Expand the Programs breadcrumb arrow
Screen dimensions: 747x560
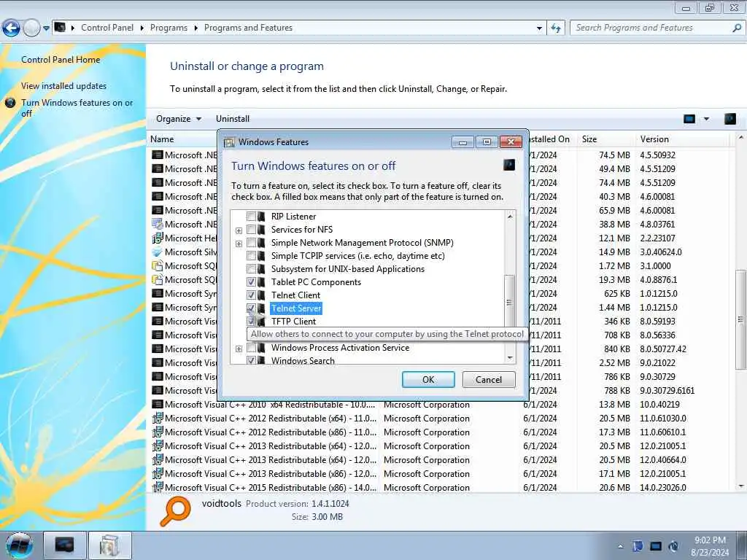[196, 28]
